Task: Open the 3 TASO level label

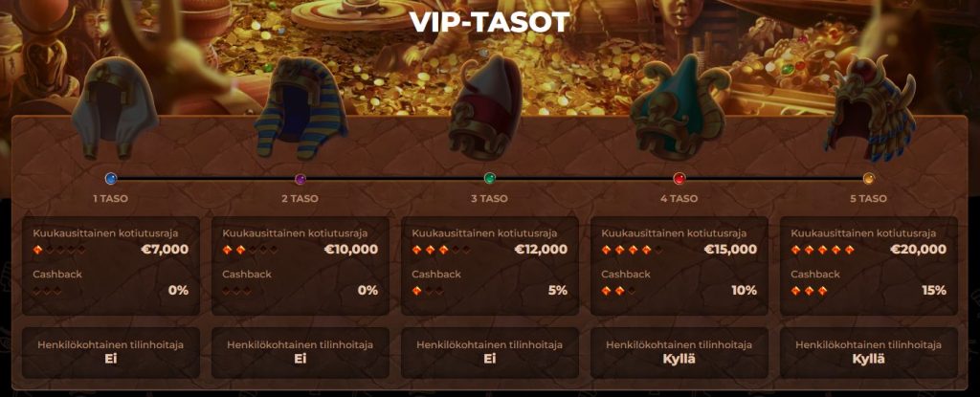Action: click(489, 199)
